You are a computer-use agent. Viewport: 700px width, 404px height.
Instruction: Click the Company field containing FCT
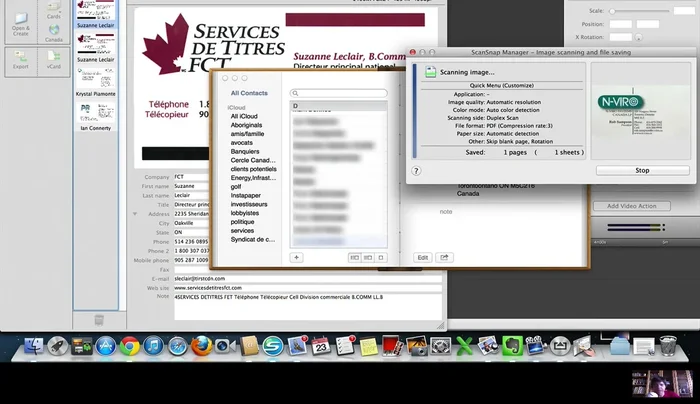192,177
